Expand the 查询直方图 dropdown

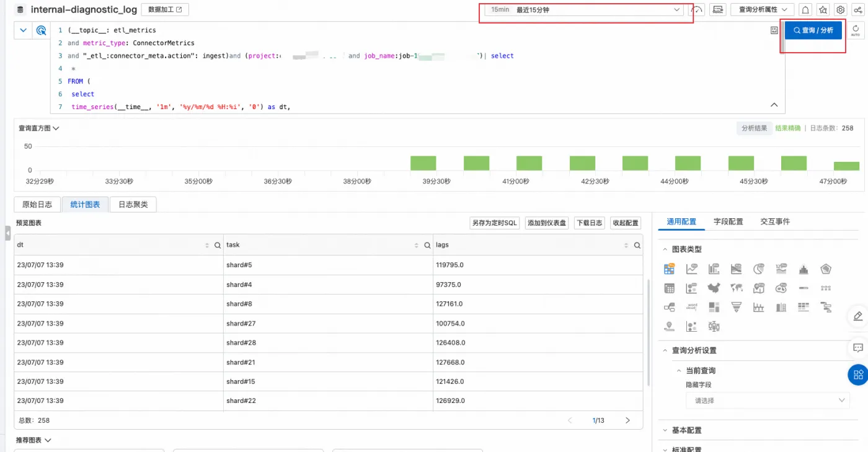[x=39, y=128]
